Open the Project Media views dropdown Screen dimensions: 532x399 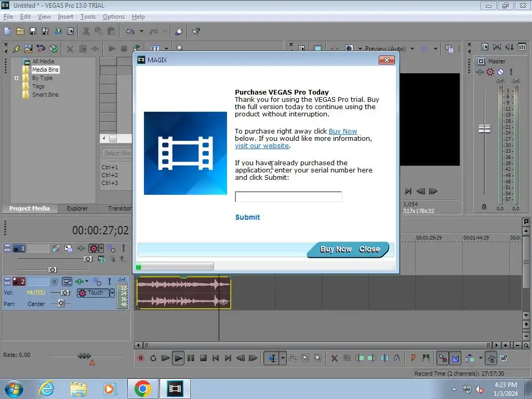166,48
